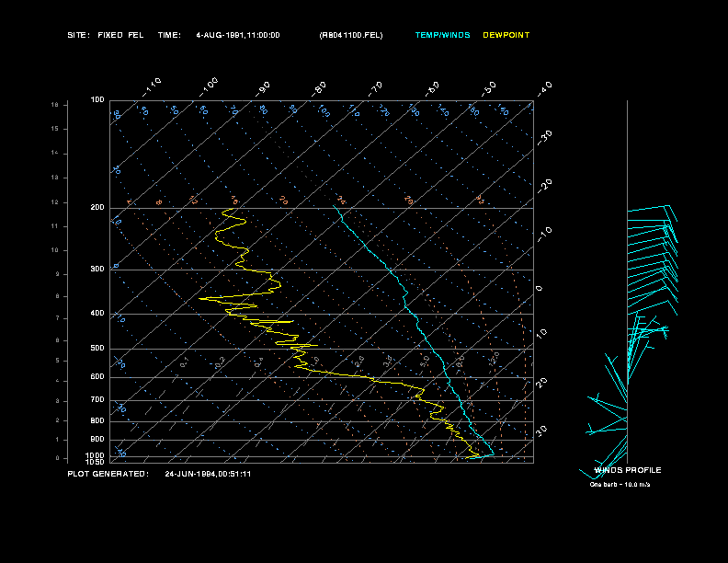Click the timestamp 4-AUG-1991,11:00:00
Viewport: 728px width, 563px height.
(x=238, y=35)
